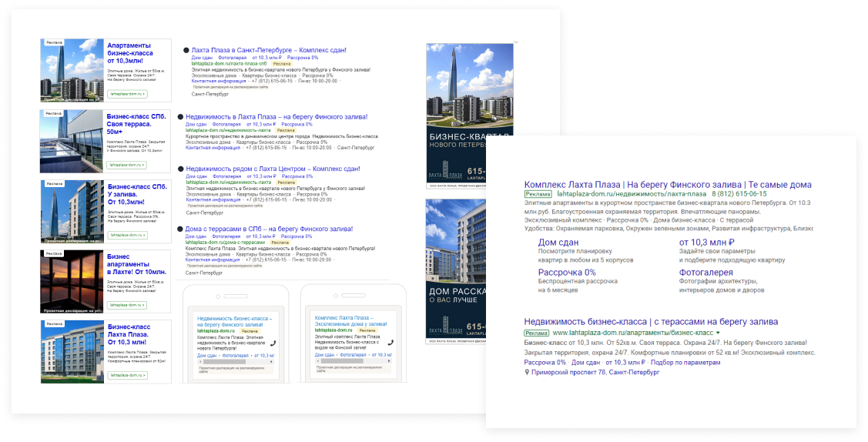Click the scrollbar thumb in 'Недвижимость бизнес-класса' mobile ad
The height and width of the screenshot is (442, 868).
(226, 362)
